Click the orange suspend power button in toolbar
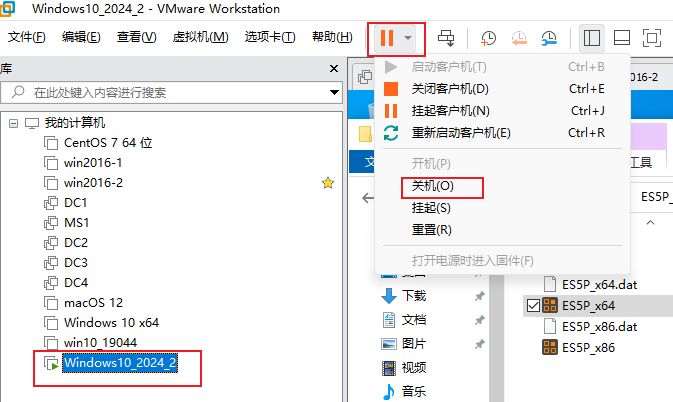The height and width of the screenshot is (402, 673). (x=387, y=38)
